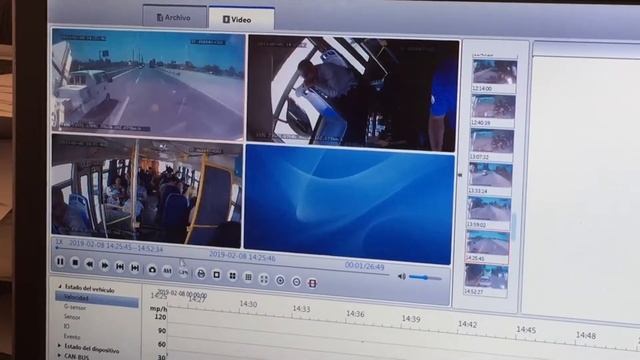Screen dimensions: 640x360
Task: Mute audio with the speaker icon
Action: point(402,276)
